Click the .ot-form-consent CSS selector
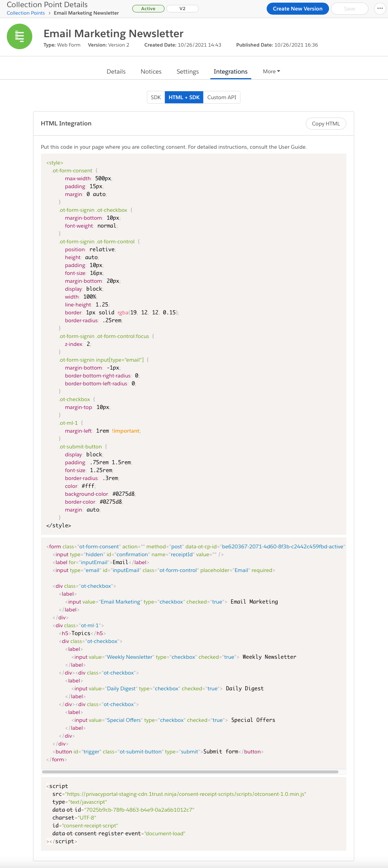 click(72, 171)
